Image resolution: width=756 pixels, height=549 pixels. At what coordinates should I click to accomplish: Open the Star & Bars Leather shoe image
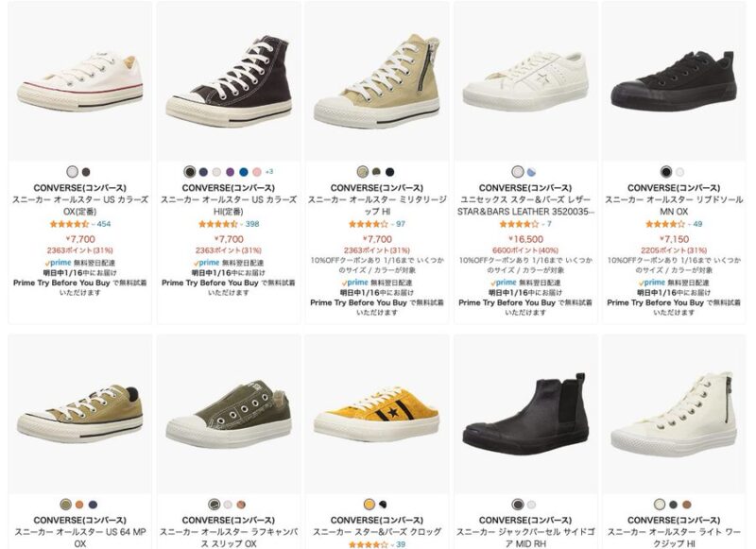point(525,82)
